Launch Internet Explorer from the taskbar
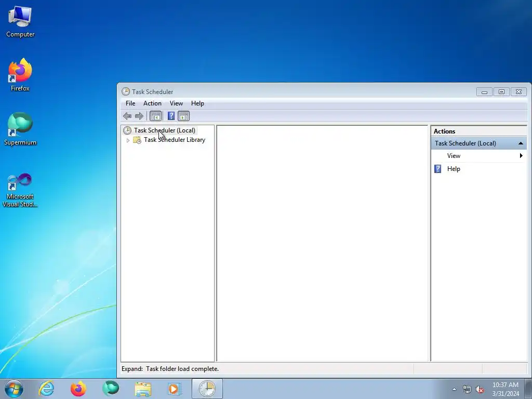 46,389
